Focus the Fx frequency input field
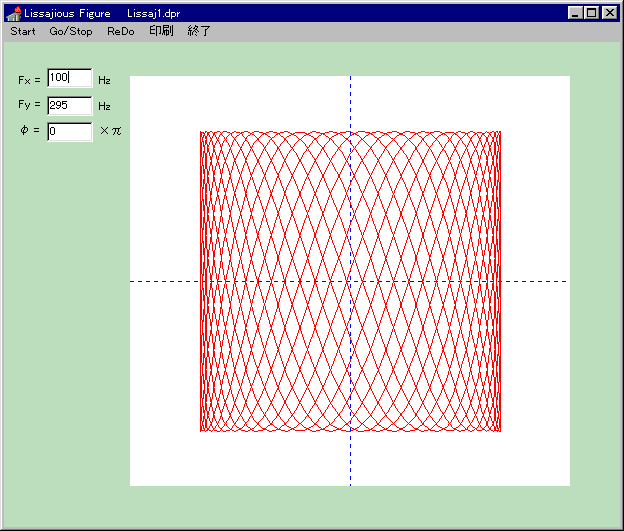 coord(69,78)
